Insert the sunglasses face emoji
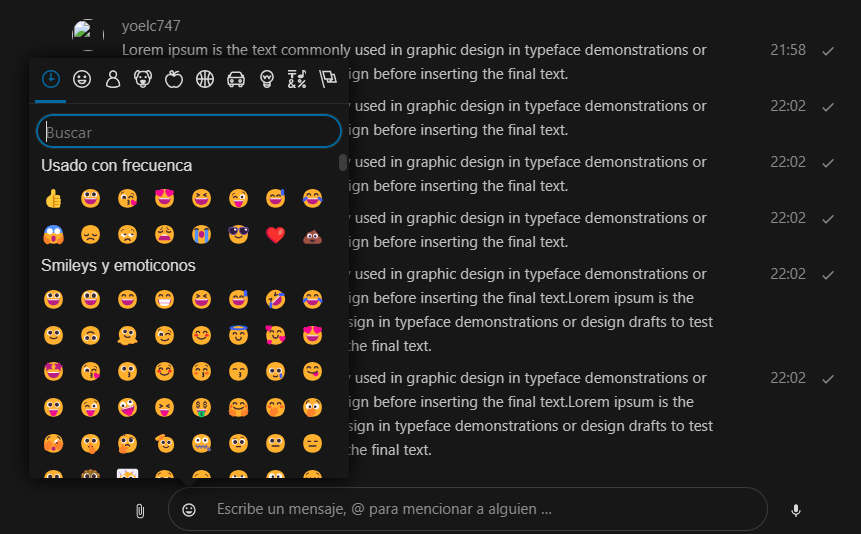The width and height of the screenshot is (861, 534). click(238, 235)
